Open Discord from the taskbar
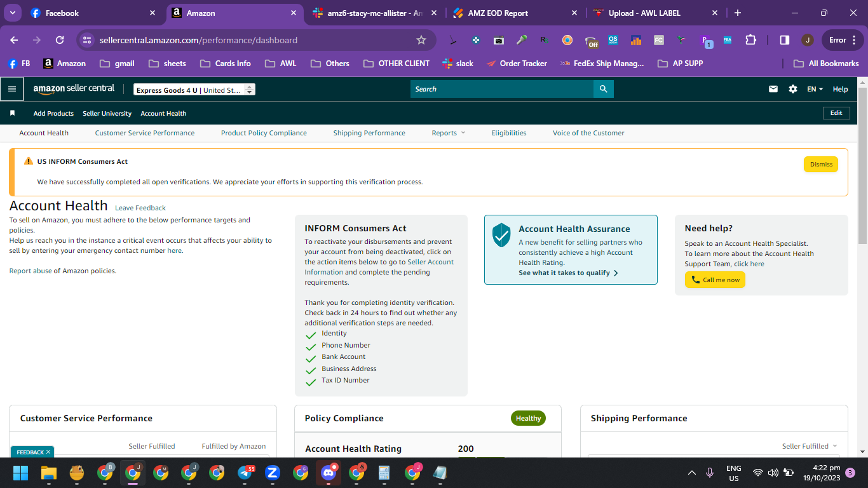The image size is (868, 488). click(328, 473)
